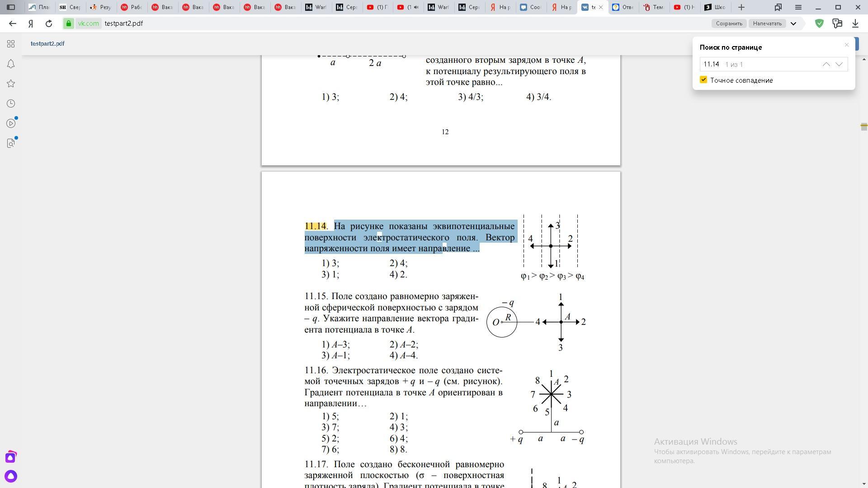Click answer option '4) 2.' under 11.14
The width and height of the screenshot is (868, 488).
(398, 275)
